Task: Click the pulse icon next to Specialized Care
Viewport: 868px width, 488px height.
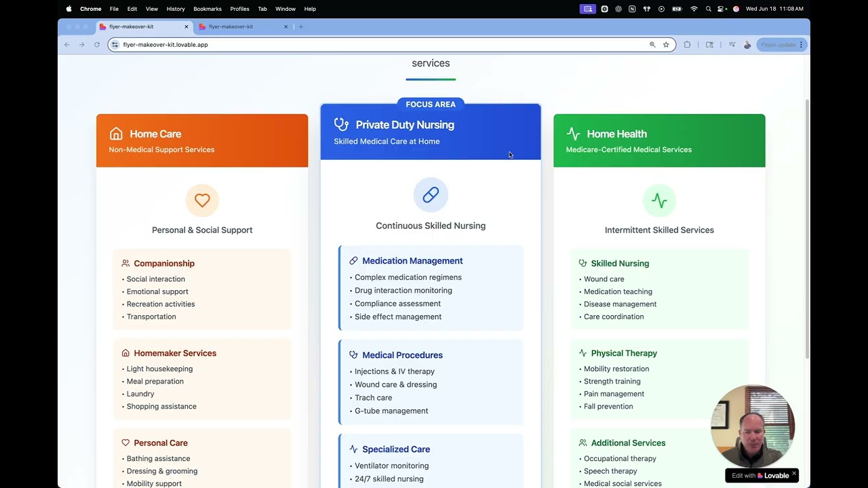Action: click(x=353, y=449)
